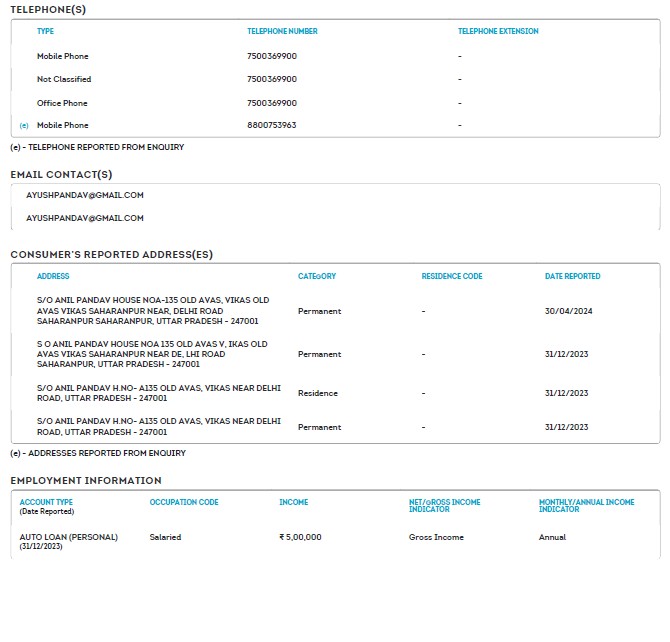Click the Office Phone type label
Image resolution: width=670 pixels, height=642 pixels.
[x=62, y=103]
